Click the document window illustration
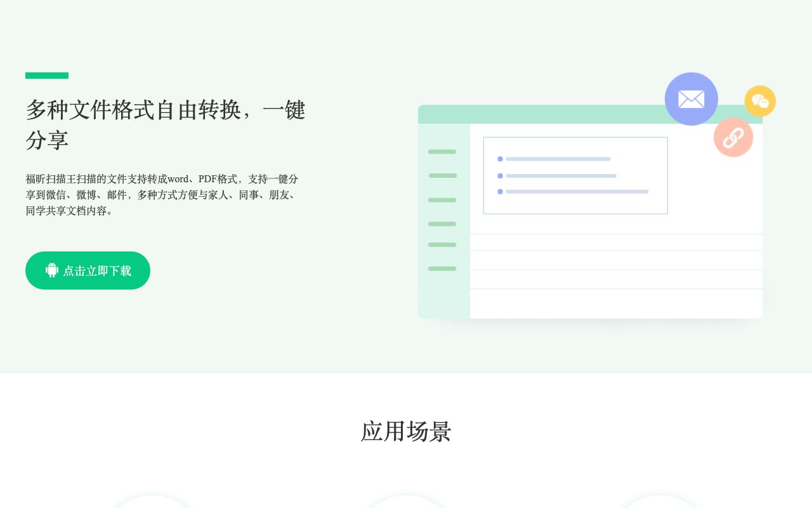Viewport: 812px width, 508px height. 590,211
